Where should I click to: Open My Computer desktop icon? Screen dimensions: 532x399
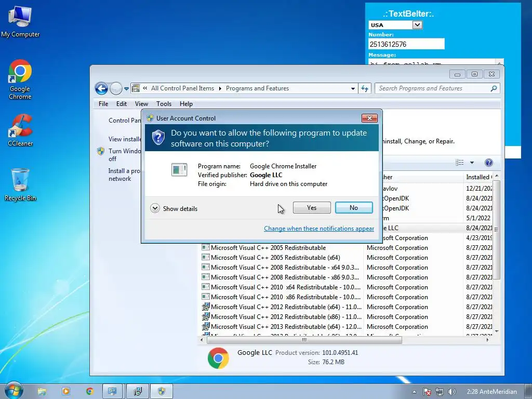[20, 21]
